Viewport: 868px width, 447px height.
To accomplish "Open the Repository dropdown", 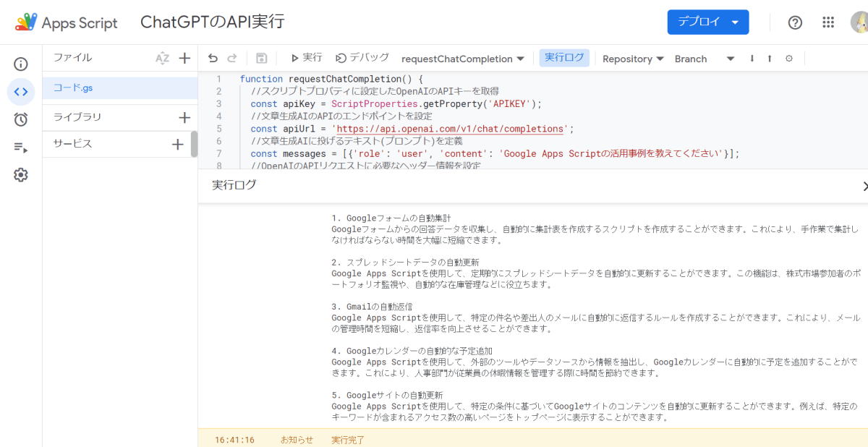I will (x=633, y=59).
